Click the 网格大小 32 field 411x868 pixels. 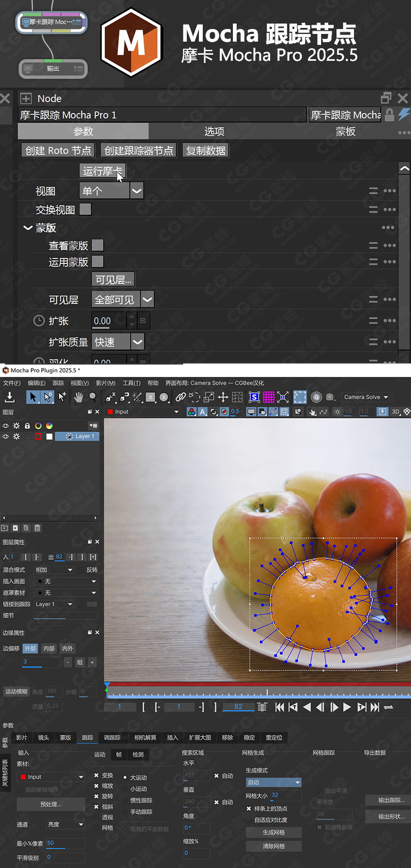(x=286, y=796)
